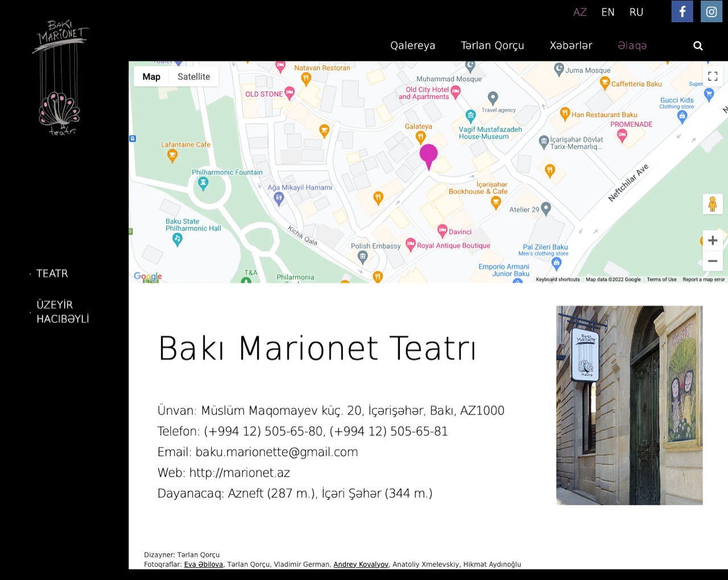Screen dimensions: 728x580
Task: Zoom out on the map
Action: click(x=713, y=260)
